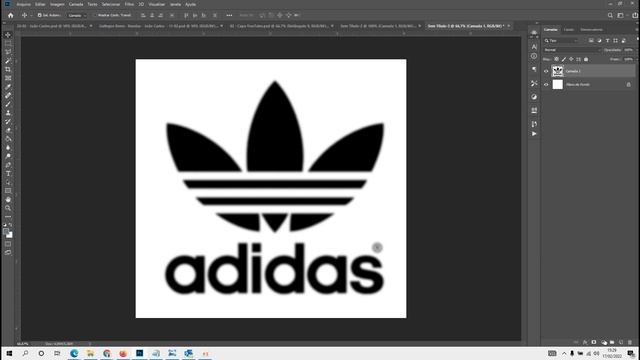Open the Paragraph panel icon
Viewport: 640px width, 360px height.
tap(534, 69)
